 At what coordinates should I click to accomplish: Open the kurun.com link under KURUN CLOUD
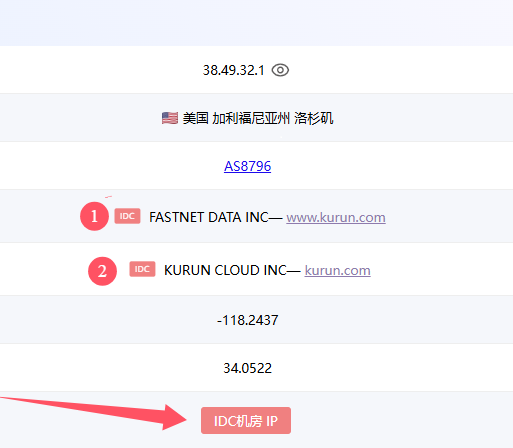coord(337,270)
